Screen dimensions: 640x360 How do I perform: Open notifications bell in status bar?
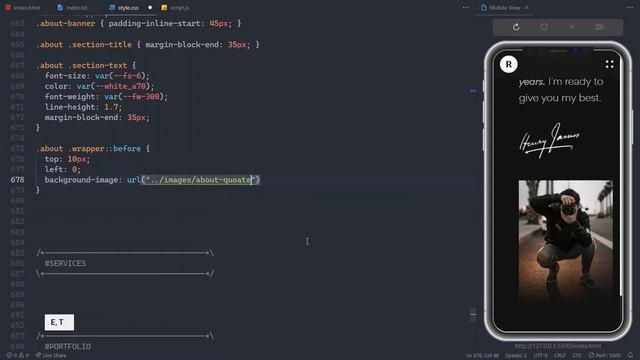tap(631, 356)
